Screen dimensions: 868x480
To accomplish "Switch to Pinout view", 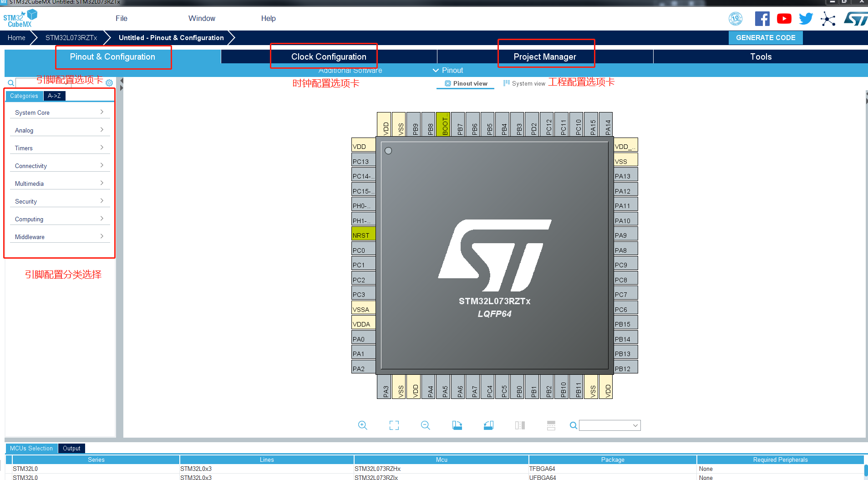I will 466,83.
